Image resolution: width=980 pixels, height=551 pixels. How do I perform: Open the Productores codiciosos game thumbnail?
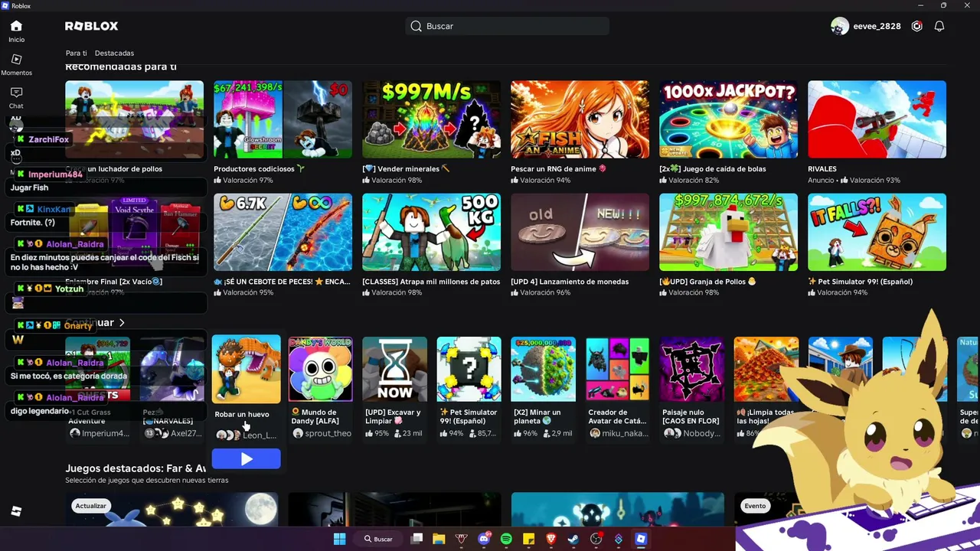(283, 119)
